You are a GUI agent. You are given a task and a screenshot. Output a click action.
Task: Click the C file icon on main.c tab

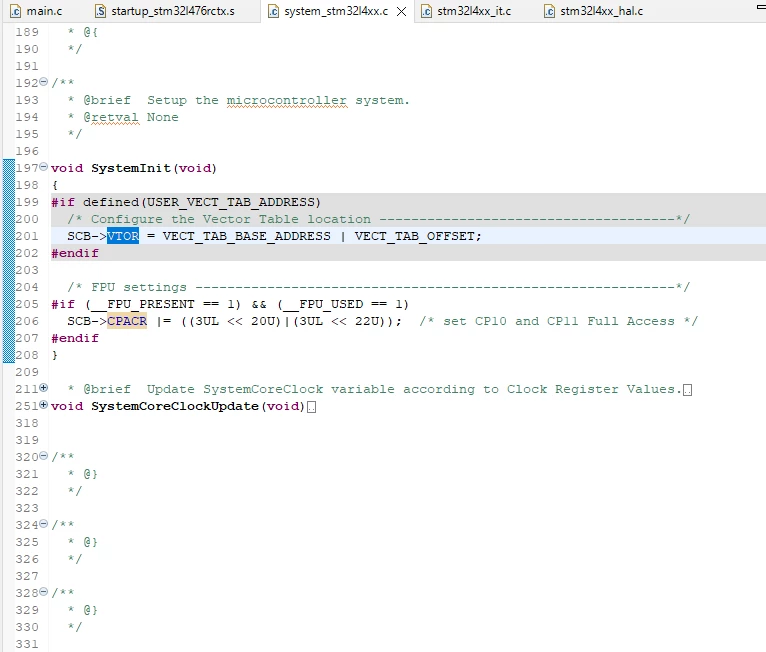[16, 11]
